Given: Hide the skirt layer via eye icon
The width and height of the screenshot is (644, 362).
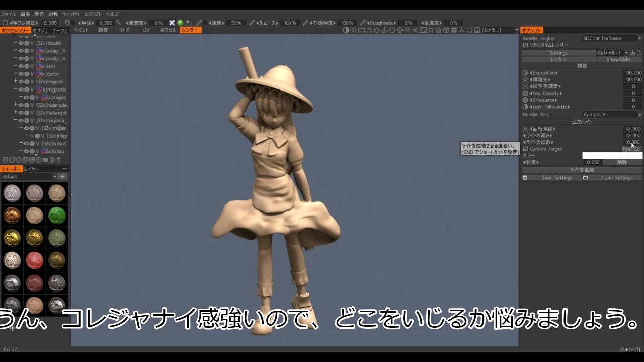Looking at the screenshot, I should tap(21, 66).
